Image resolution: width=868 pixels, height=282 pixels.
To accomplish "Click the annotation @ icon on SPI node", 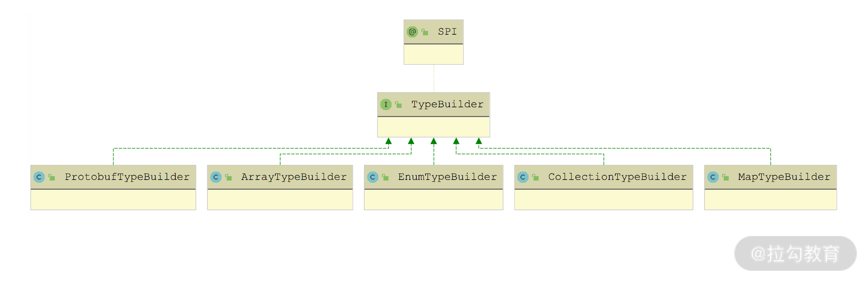I will (x=412, y=32).
